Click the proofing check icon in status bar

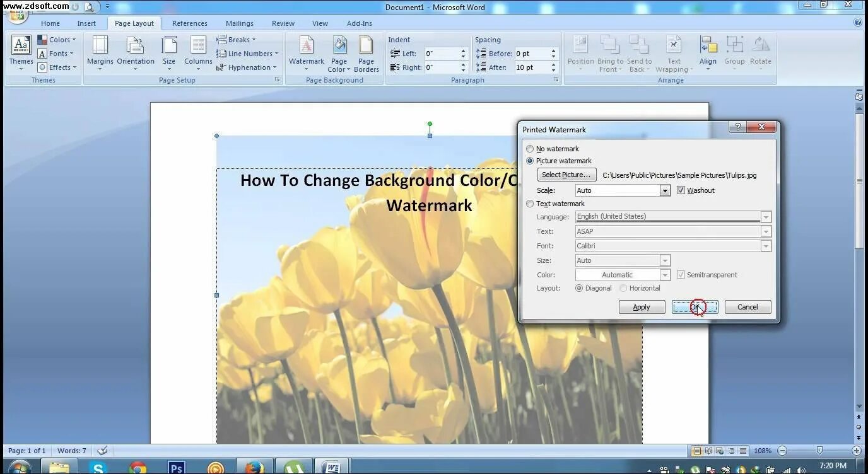pos(102,451)
